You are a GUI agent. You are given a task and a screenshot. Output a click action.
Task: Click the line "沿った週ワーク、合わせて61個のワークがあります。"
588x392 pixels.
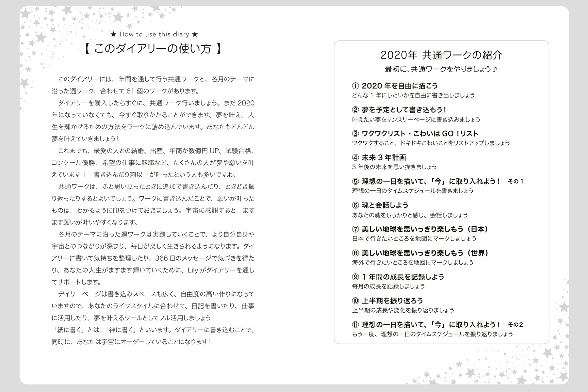(125, 91)
